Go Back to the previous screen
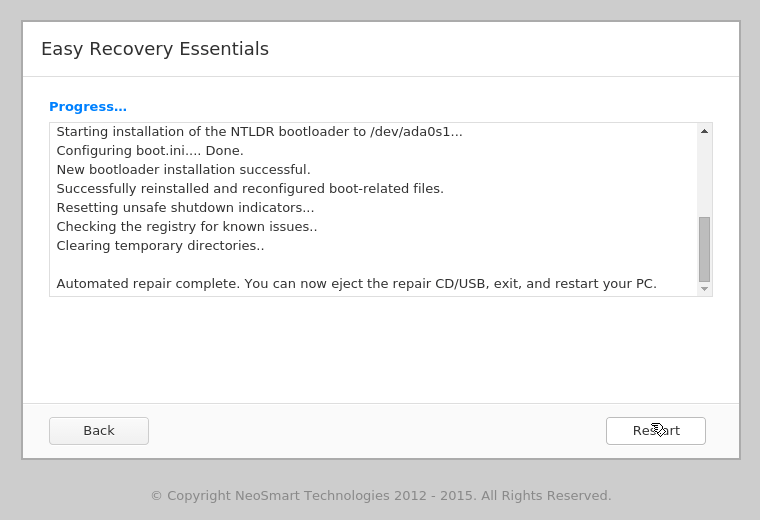Viewport: 760px width, 520px height. pyautogui.click(x=99, y=431)
